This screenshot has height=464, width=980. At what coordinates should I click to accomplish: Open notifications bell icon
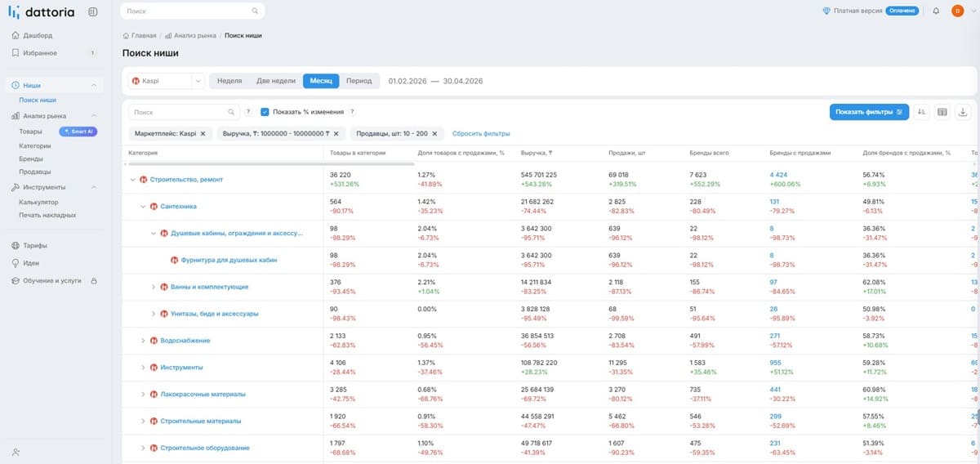point(936,11)
